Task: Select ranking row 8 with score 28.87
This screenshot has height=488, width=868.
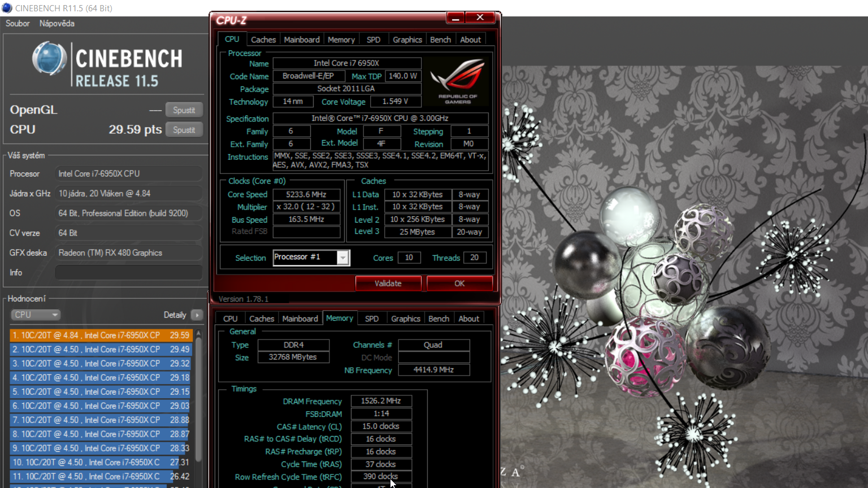Action: point(101,434)
